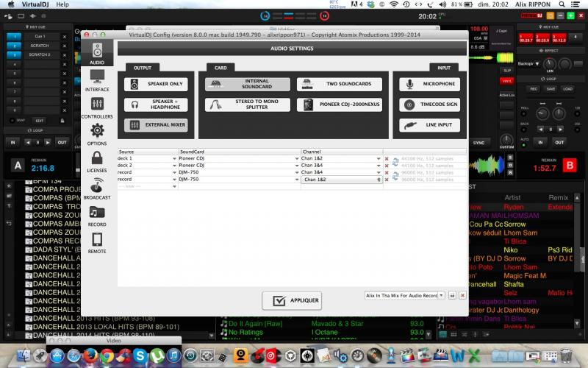Click the Appliquer button
Screen dimensions: 588x368
click(292, 300)
